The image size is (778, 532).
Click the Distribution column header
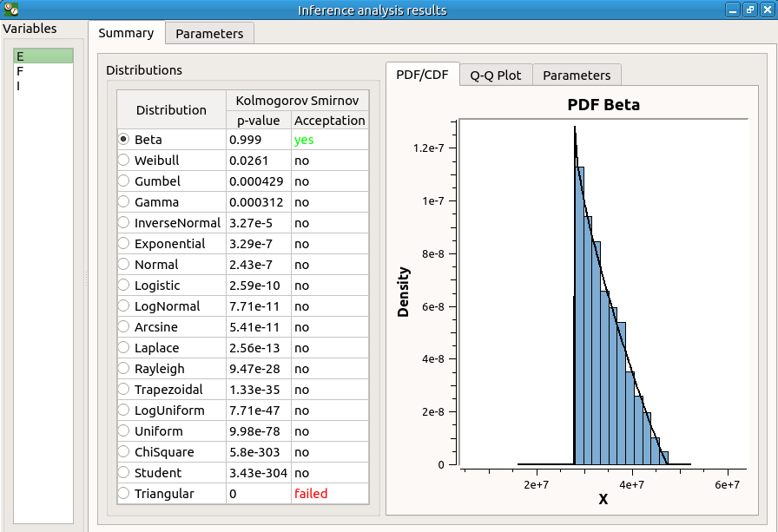pos(171,110)
